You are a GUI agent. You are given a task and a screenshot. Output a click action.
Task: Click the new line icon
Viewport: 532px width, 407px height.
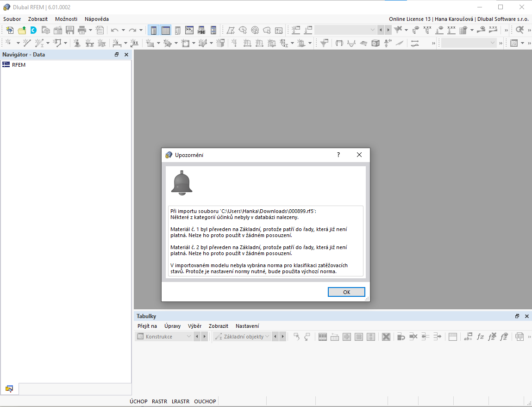point(27,43)
